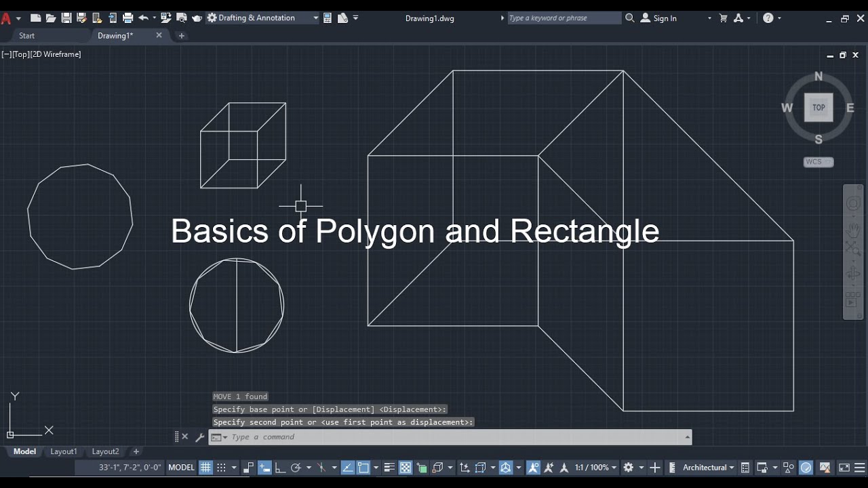Toggle Lineweight display in status bar
This screenshot has height=488, width=868.
(x=389, y=468)
